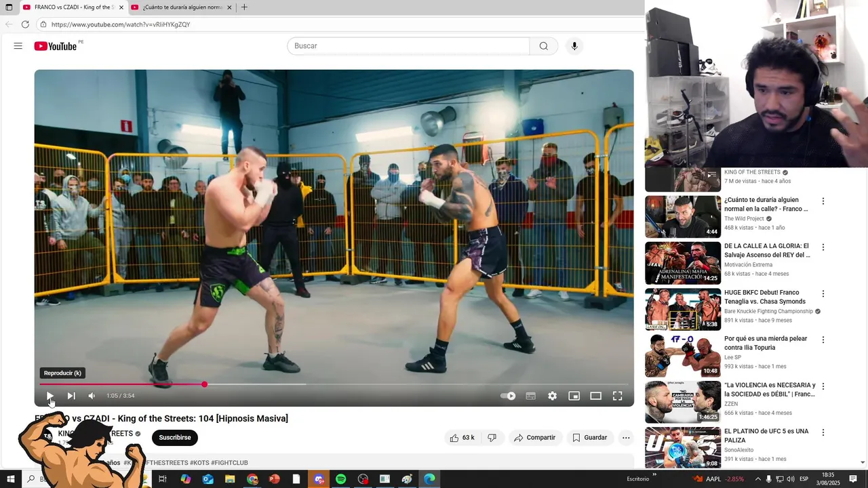Open ¿Cuánto te duraría alguien normal thumbnail

click(683, 216)
